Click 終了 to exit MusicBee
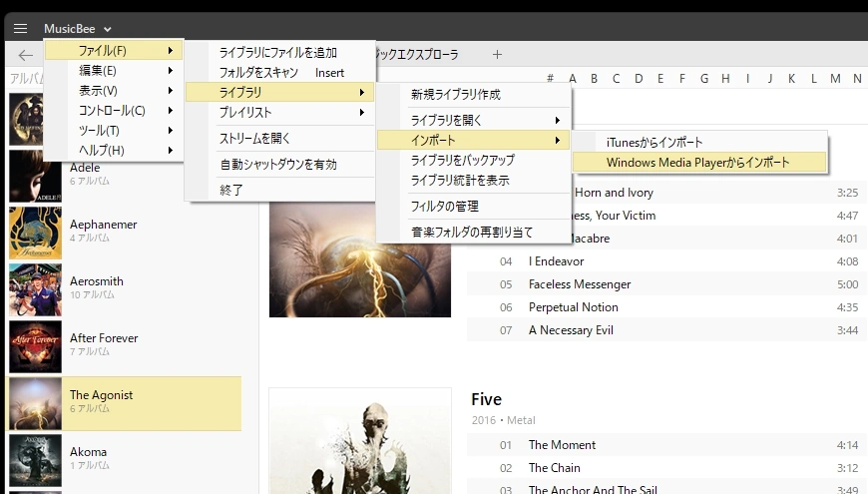Viewport: 868px width, 494px height. click(231, 190)
